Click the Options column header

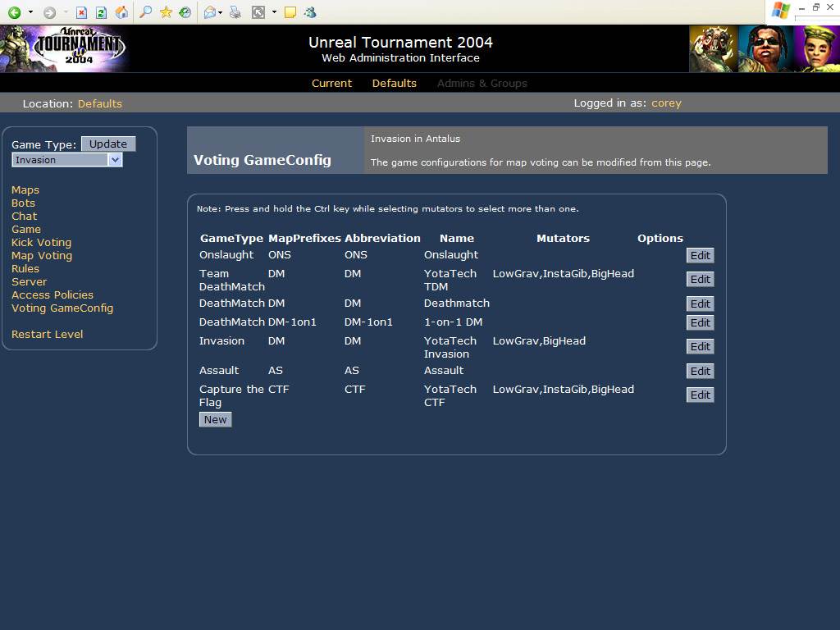pyautogui.click(x=660, y=239)
